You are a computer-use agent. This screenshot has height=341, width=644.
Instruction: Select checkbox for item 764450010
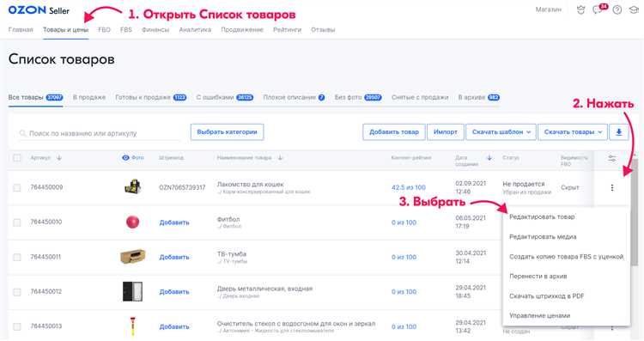pyautogui.click(x=17, y=222)
